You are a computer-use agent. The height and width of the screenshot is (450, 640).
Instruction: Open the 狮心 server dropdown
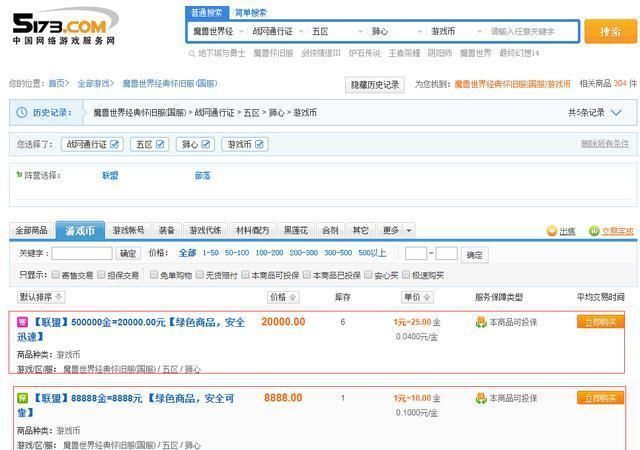397,31
